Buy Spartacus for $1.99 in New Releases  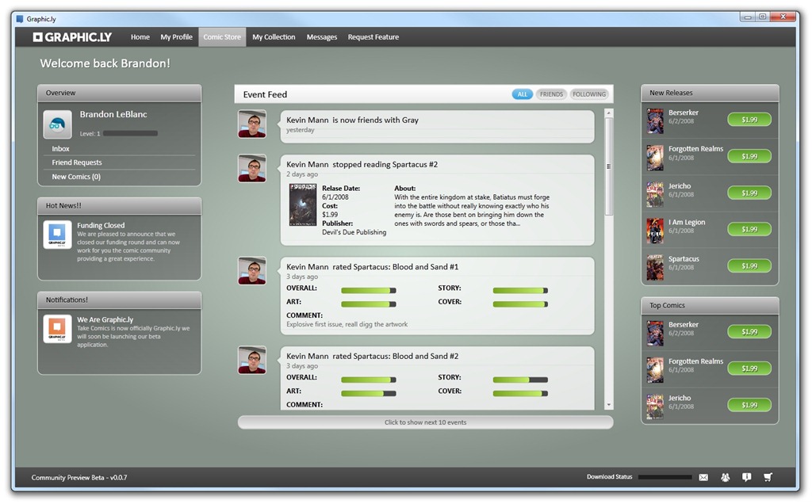point(749,266)
